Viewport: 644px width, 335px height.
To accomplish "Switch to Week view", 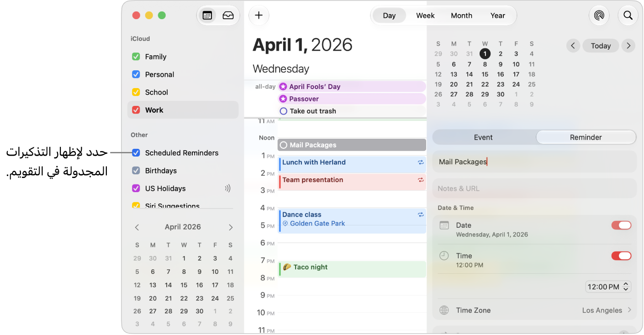I will 425,16.
